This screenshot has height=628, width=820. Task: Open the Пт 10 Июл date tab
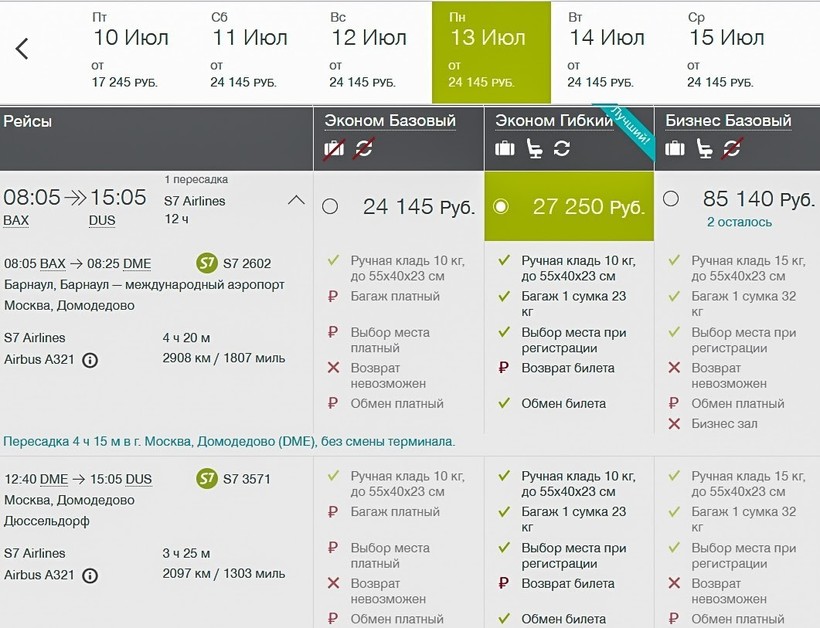tap(130, 52)
